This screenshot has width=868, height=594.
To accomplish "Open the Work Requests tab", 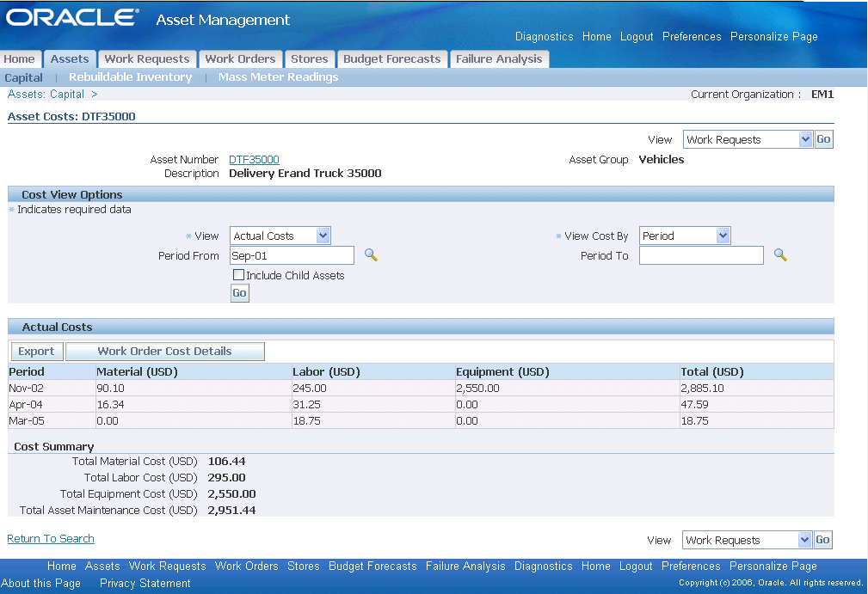I will coord(147,58).
